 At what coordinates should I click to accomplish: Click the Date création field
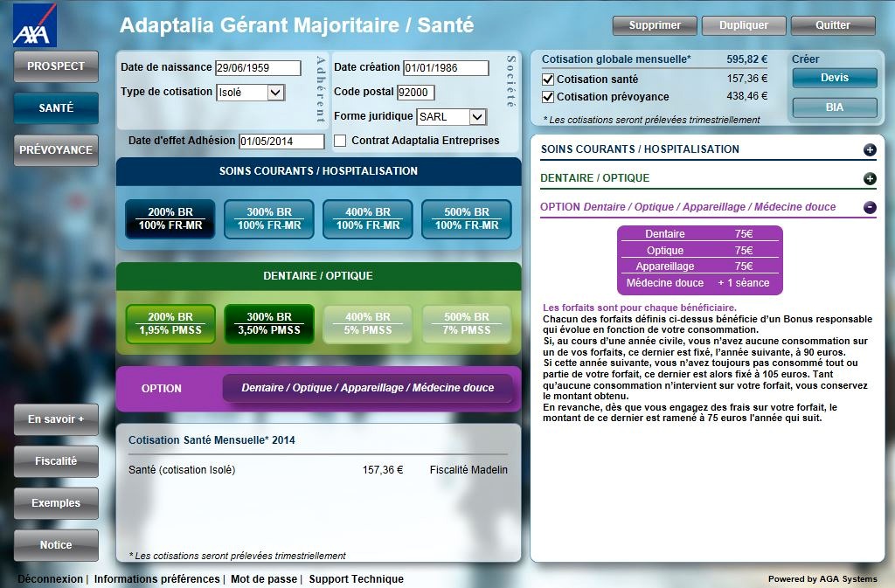[x=446, y=68]
